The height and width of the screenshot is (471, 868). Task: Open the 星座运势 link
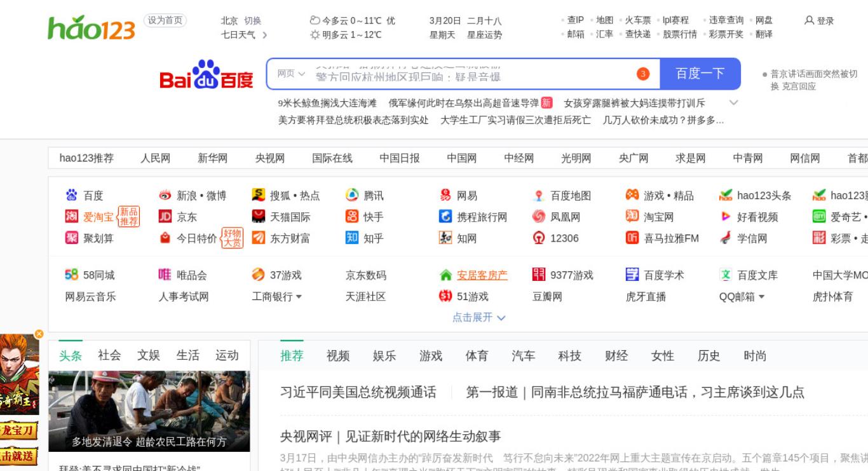pos(485,35)
